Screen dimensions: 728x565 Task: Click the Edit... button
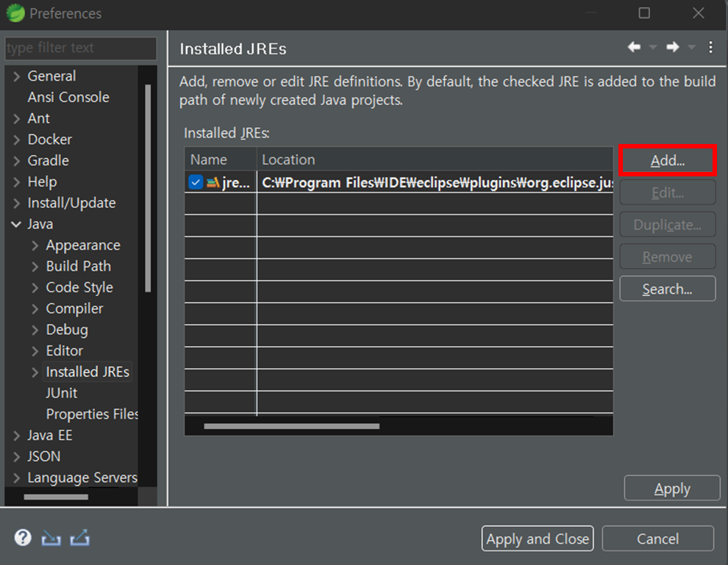point(668,192)
